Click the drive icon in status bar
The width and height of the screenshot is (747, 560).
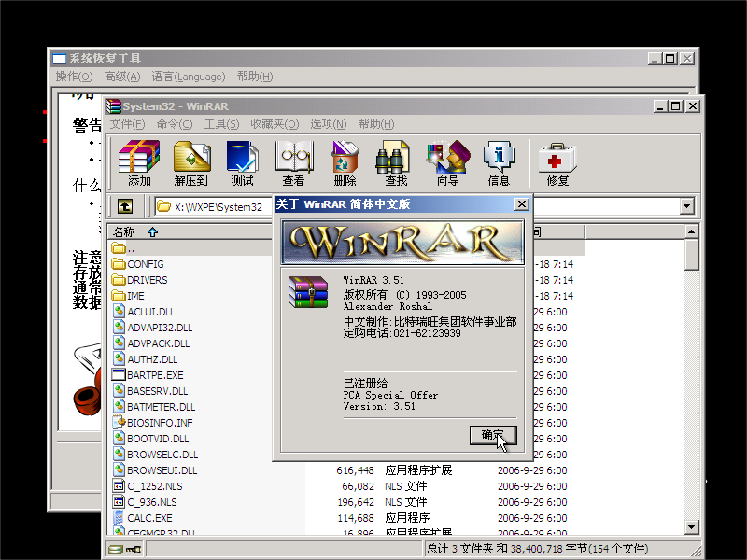pos(115,550)
